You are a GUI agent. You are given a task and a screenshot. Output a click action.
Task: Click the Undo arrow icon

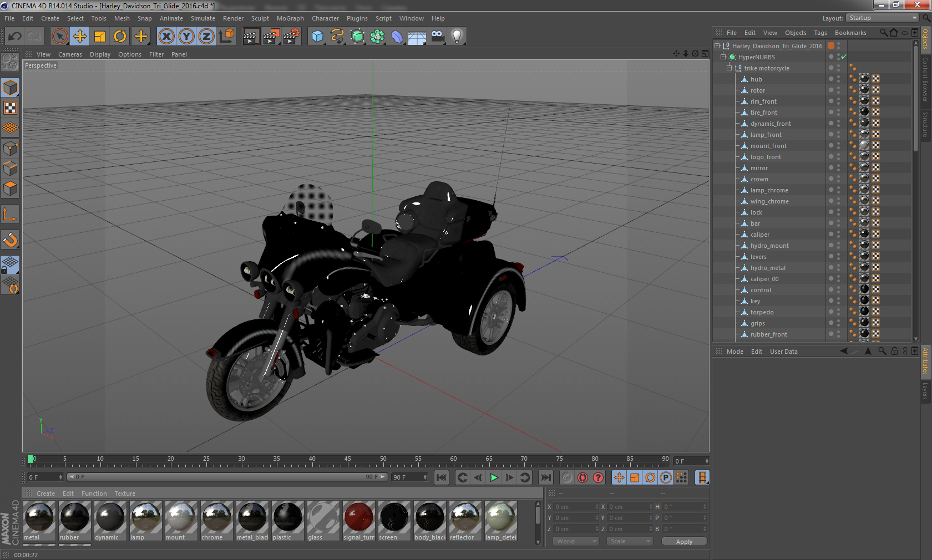tap(14, 37)
